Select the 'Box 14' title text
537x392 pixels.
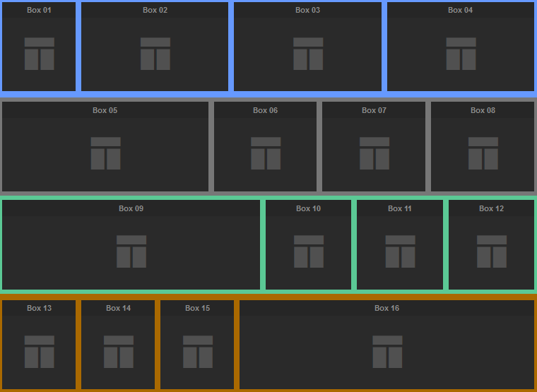tap(119, 308)
